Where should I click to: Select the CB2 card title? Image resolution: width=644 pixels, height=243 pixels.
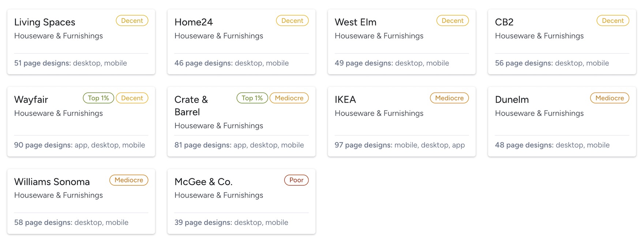click(504, 22)
